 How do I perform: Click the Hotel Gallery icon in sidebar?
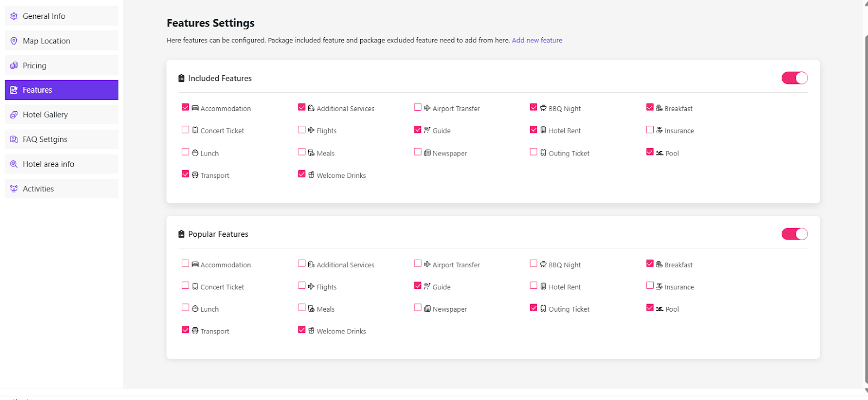[x=14, y=115]
